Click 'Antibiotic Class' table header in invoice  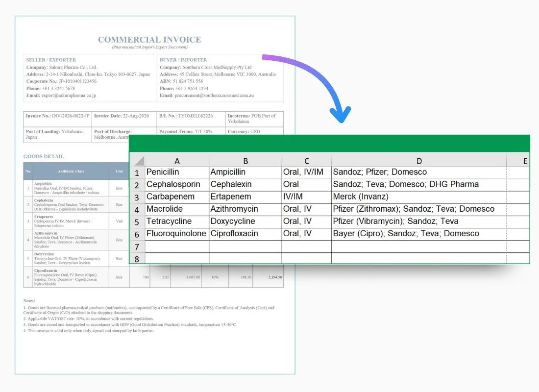[x=71, y=171]
